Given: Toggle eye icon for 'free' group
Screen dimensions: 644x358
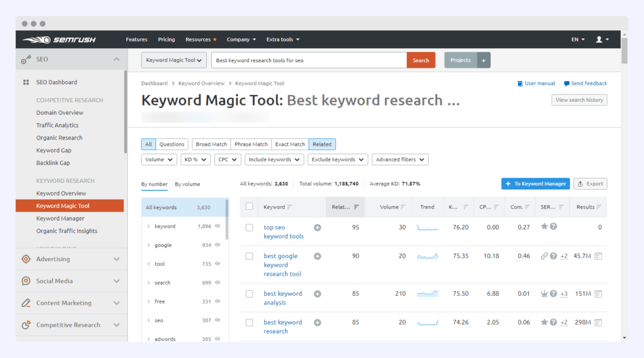Looking at the screenshot, I should [x=218, y=301].
